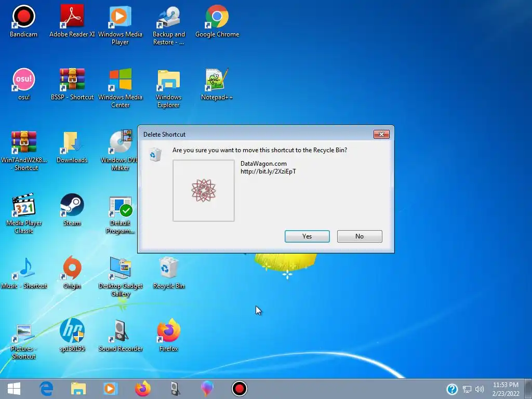This screenshot has height=399, width=532.
Task: Cancel deletion with the No button
Action: tap(360, 236)
